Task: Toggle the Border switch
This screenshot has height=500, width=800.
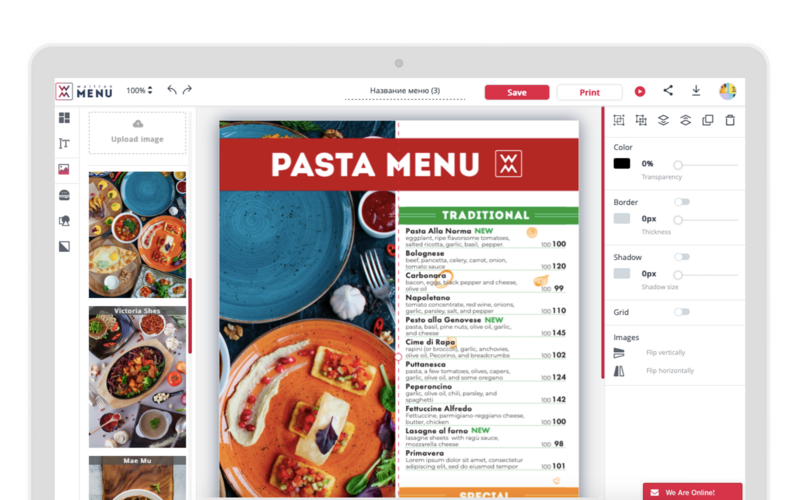Action: click(x=682, y=202)
